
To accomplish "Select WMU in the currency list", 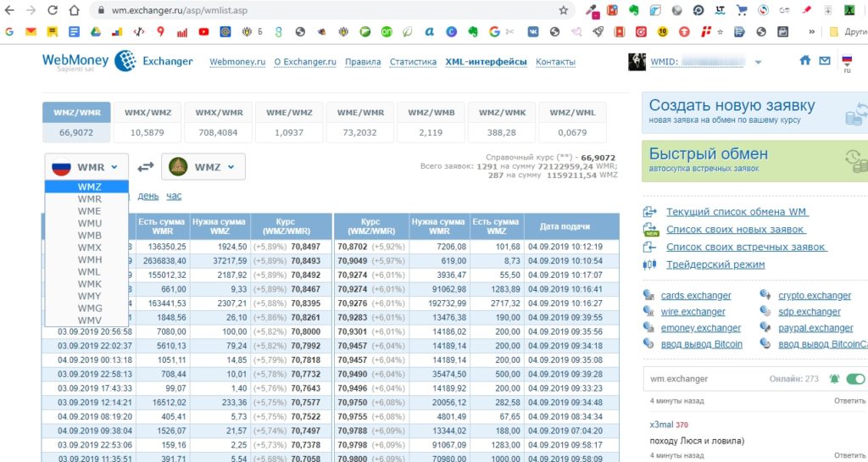I will point(87,223).
